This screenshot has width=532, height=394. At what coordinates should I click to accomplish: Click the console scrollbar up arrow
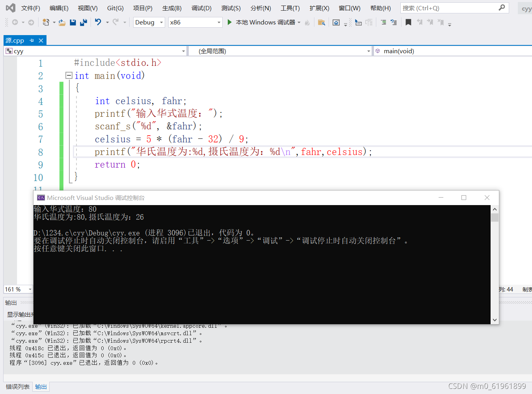(x=495, y=209)
